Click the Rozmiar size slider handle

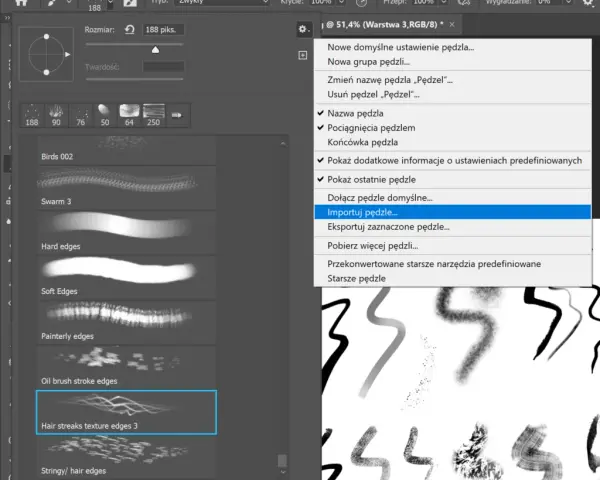[x=155, y=50]
